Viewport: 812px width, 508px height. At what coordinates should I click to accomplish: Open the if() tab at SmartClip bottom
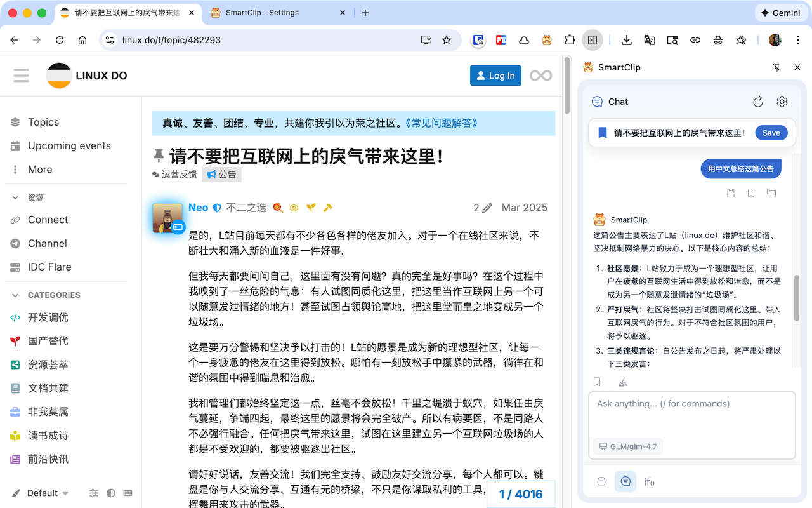(649, 482)
